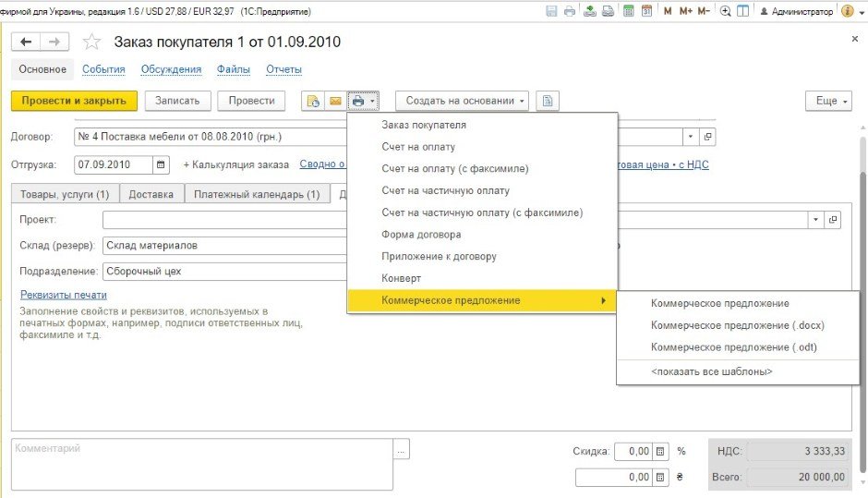Viewport: 868px width, 498px height.
Task: Click the back navigation arrow
Action: click(x=26, y=43)
